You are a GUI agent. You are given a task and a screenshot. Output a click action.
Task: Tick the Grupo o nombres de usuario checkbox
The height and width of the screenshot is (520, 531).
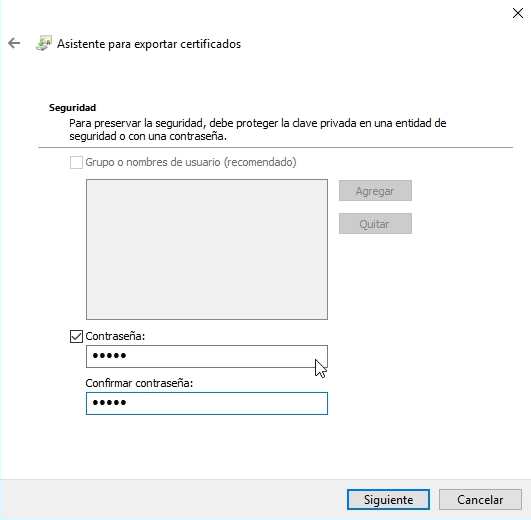tap(76, 162)
